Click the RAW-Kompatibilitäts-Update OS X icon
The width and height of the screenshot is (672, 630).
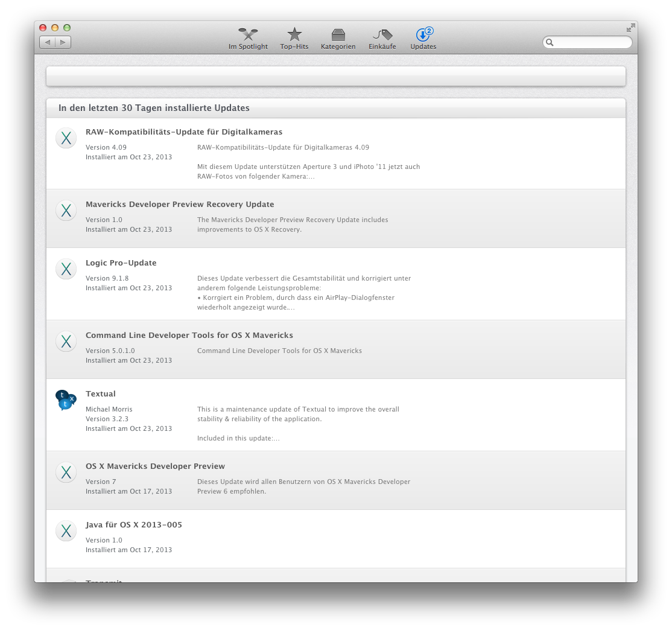click(66, 138)
